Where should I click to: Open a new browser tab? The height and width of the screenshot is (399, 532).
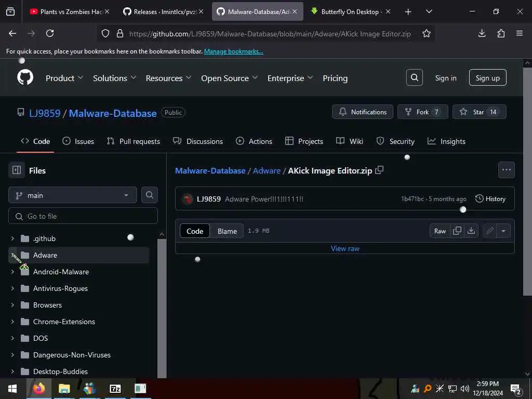point(408,11)
